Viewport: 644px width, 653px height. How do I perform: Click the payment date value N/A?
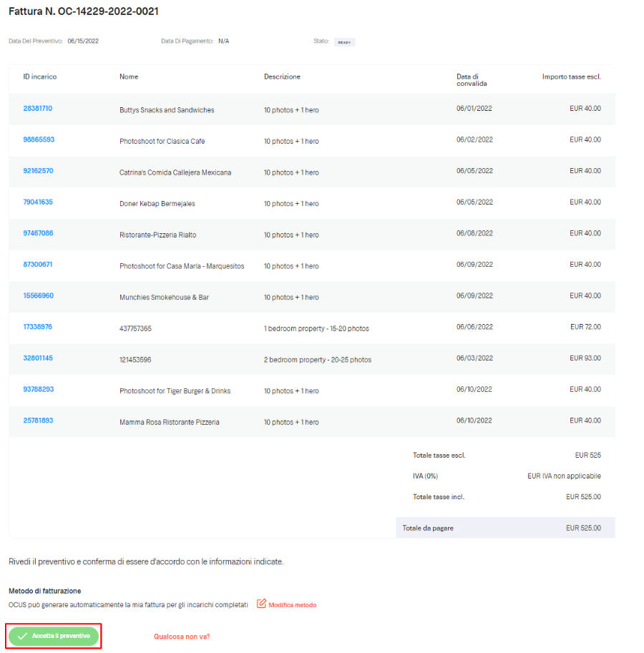pyautogui.click(x=224, y=41)
